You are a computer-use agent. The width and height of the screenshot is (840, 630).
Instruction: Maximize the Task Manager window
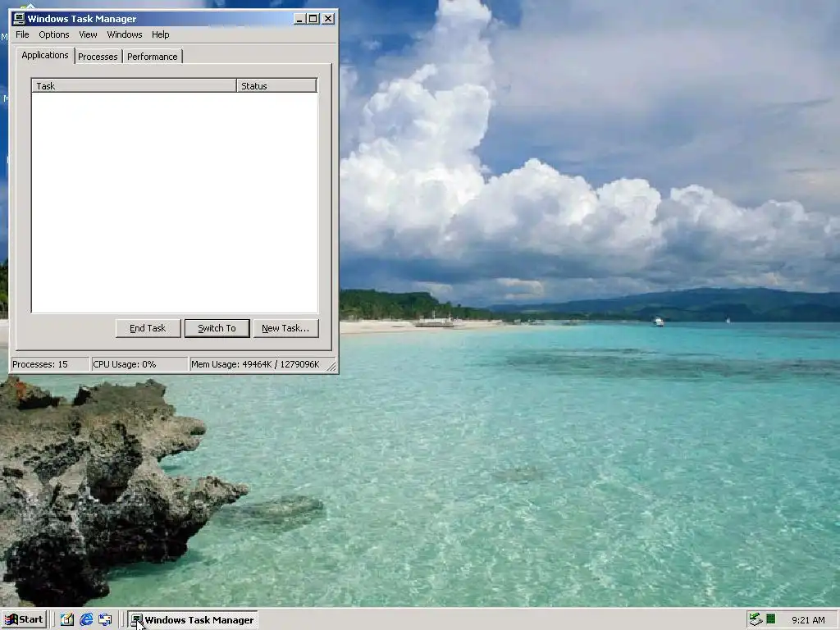pos(313,19)
